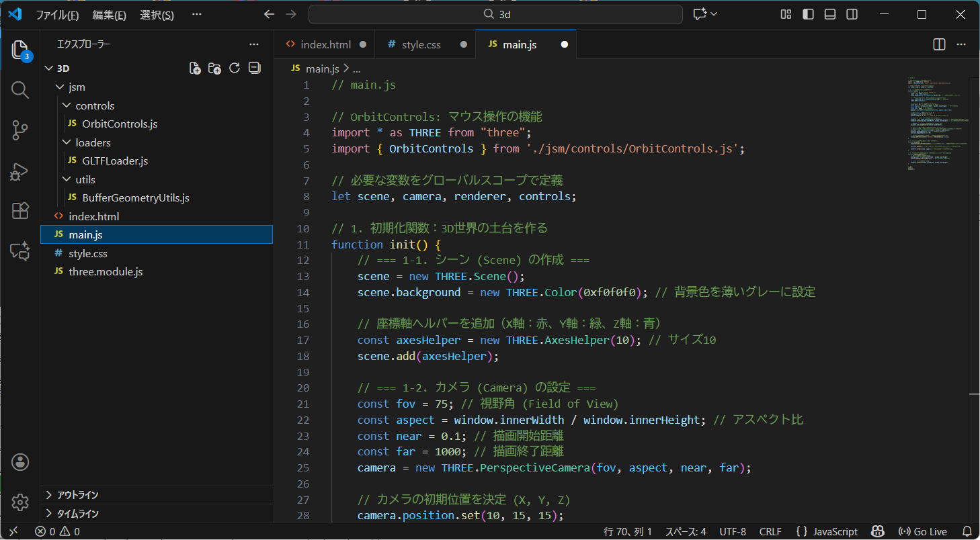Screen dimensions: 980x540
Task: Start the Go Live server
Action: point(922,531)
